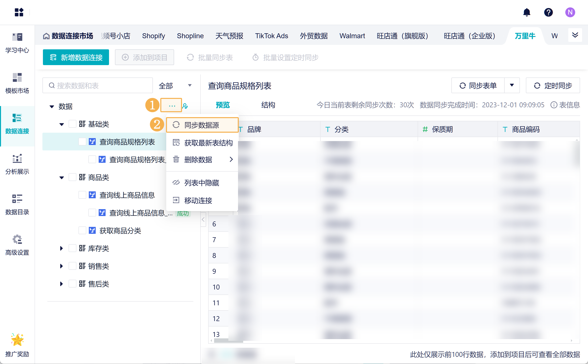Click the user permission icon beside 数据
The height and width of the screenshot is (364, 588).
[x=185, y=106]
